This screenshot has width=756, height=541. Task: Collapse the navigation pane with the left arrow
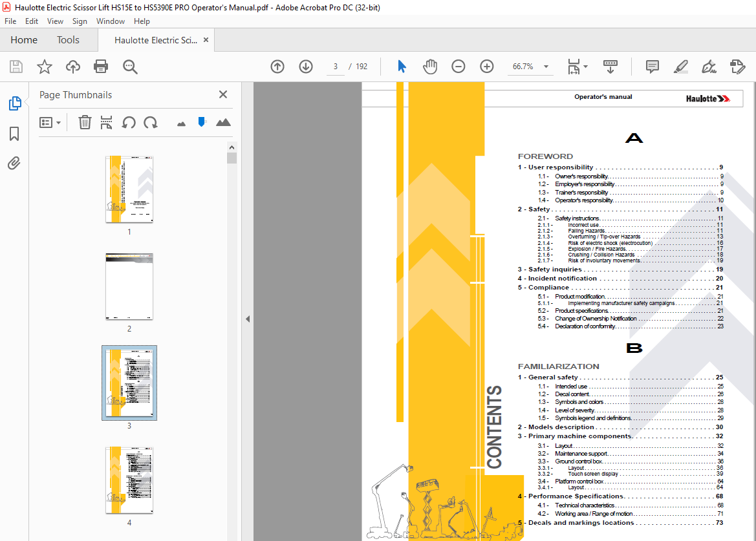(x=248, y=319)
